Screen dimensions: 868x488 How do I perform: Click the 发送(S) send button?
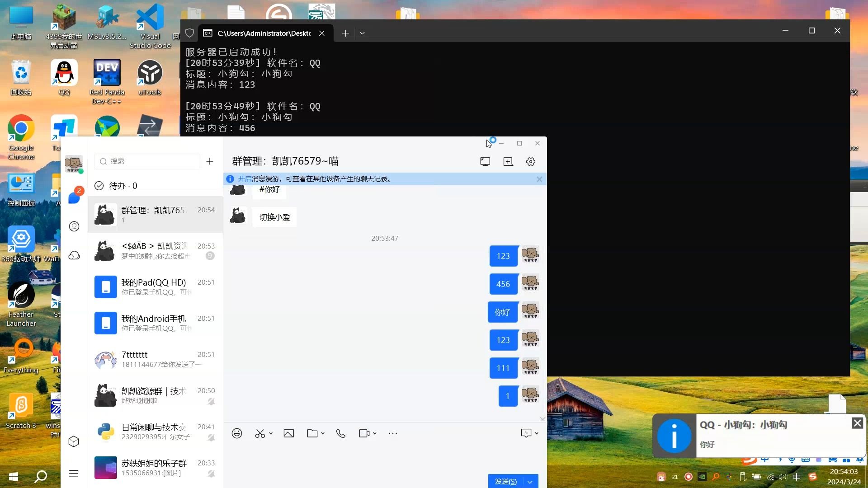(505, 481)
